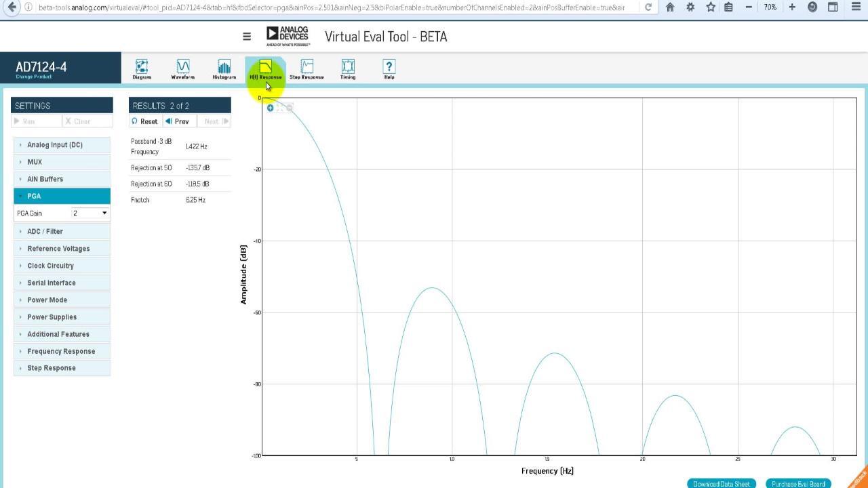Click the Analog Devices logo
Viewport: 868px width, 488px height.
[x=288, y=37]
